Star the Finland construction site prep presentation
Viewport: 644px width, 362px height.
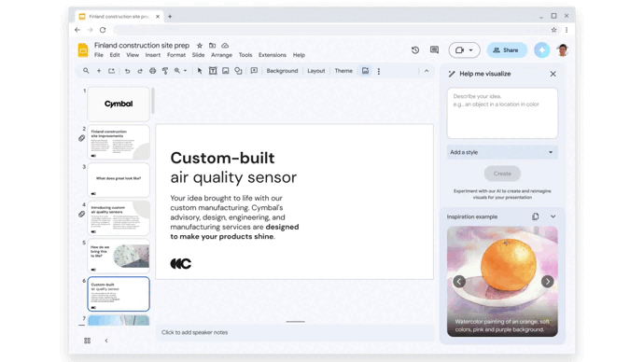199,46
